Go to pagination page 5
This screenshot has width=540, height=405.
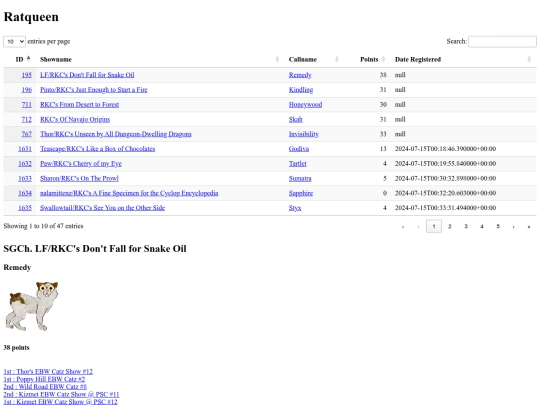498,226
